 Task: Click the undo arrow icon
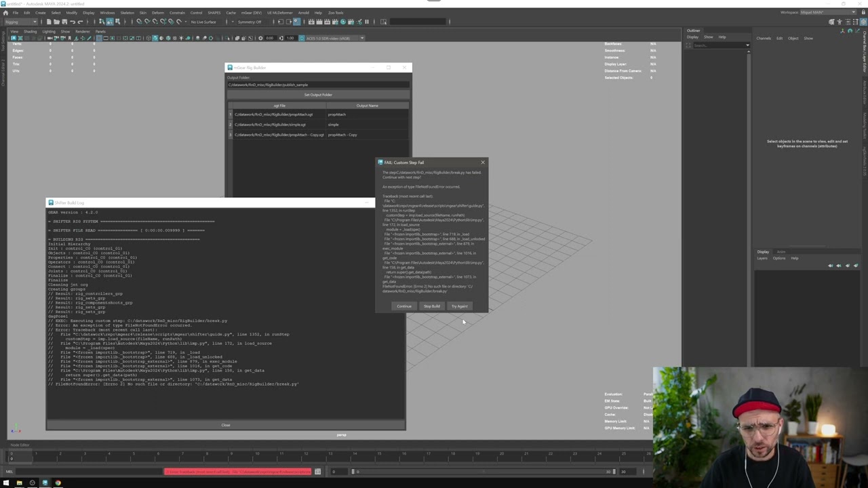73,22
